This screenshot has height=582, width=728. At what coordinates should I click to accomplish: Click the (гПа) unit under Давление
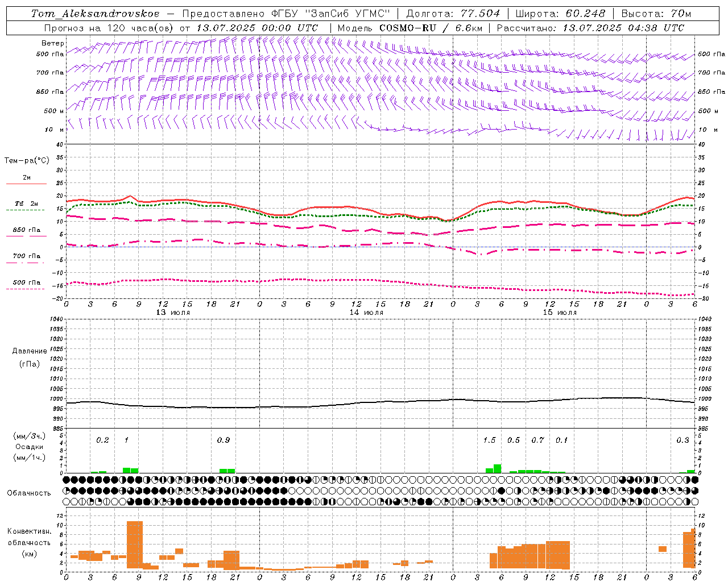pyautogui.click(x=30, y=364)
